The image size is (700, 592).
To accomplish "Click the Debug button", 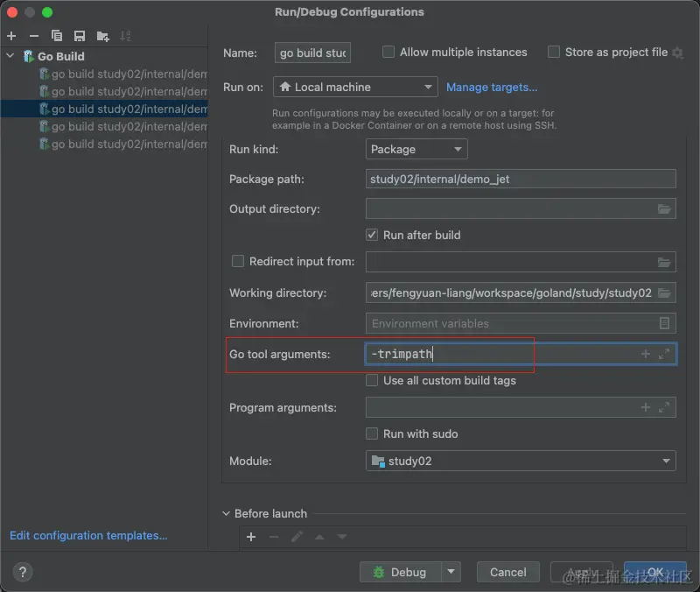I will [401, 572].
